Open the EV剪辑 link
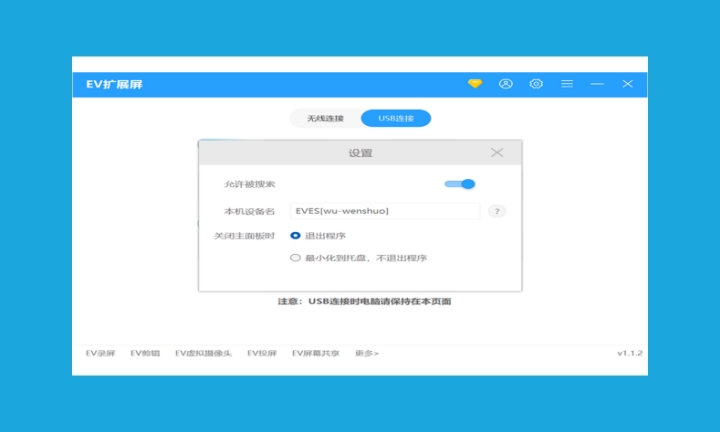 145,353
